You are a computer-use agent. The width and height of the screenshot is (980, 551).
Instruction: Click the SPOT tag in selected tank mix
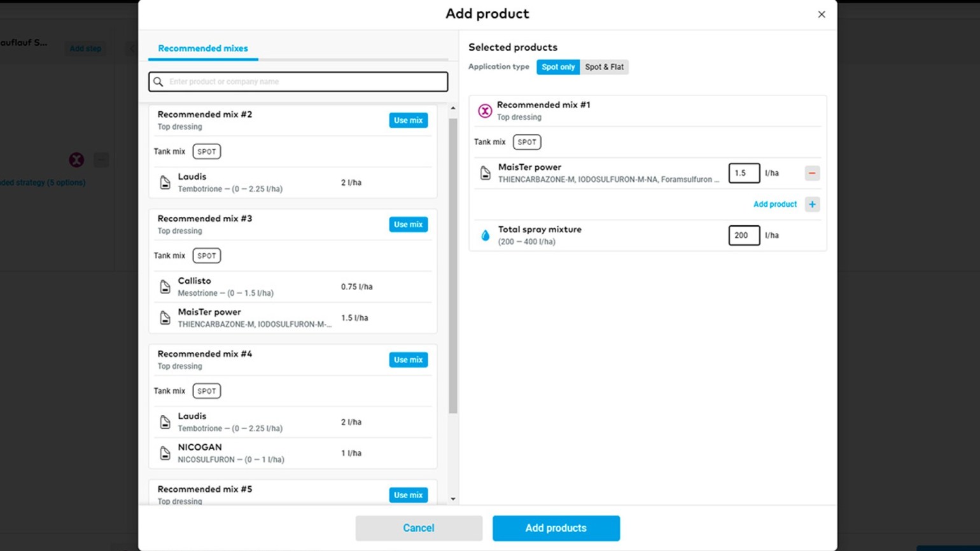tap(526, 143)
